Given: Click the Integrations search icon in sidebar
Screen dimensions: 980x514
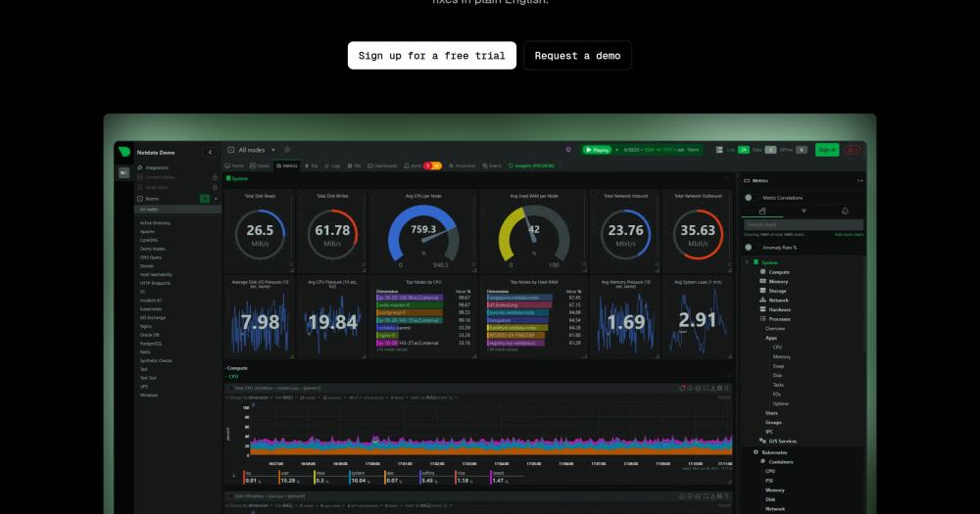Looking at the screenshot, I should coord(140,168).
